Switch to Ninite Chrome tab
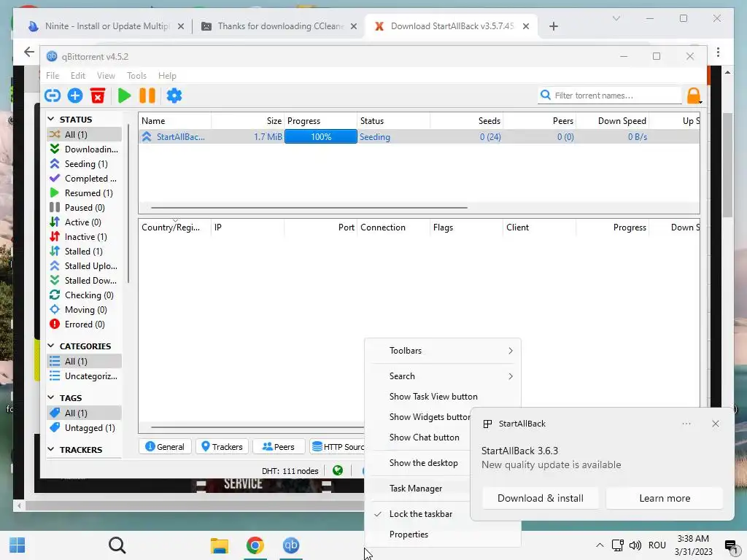Screen dimensions: 747x560 (106, 26)
